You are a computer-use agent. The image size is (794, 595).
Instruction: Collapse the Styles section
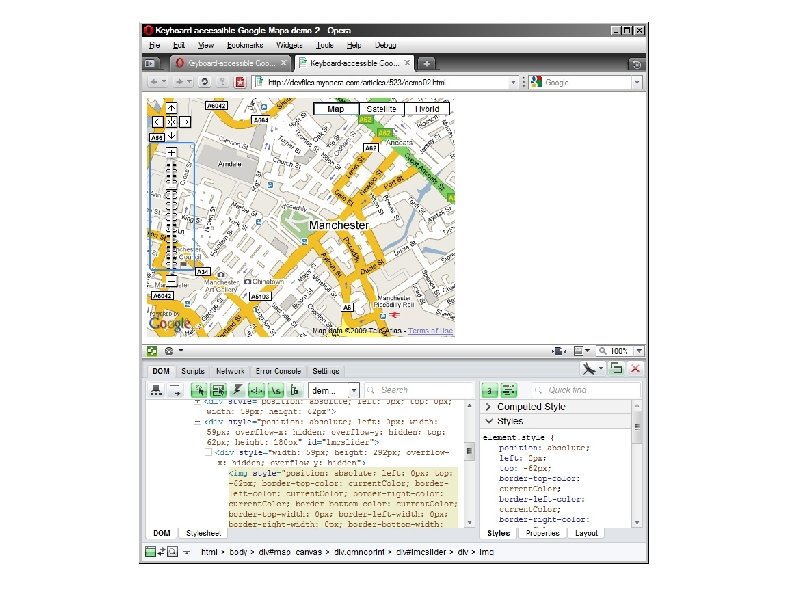pyautogui.click(x=556, y=421)
